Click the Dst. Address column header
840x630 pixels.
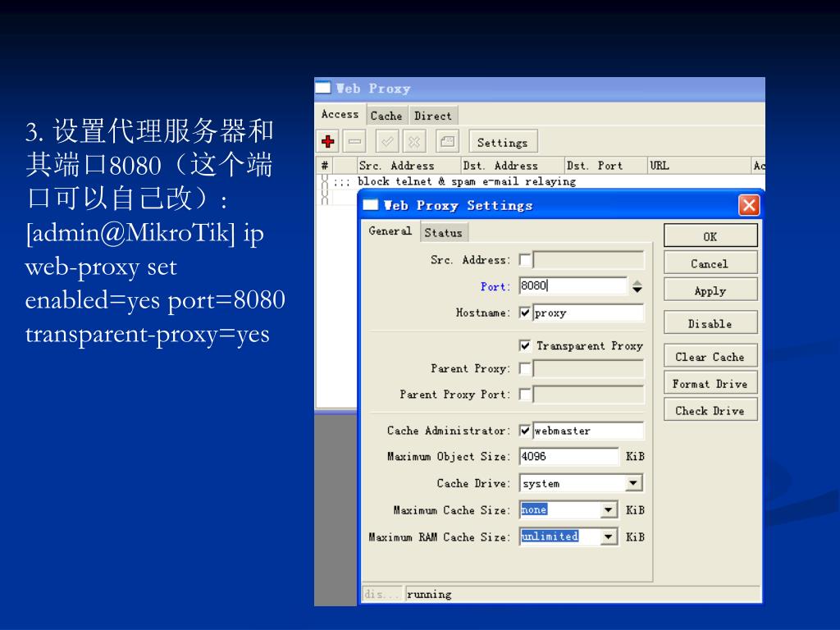coord(513,166)
